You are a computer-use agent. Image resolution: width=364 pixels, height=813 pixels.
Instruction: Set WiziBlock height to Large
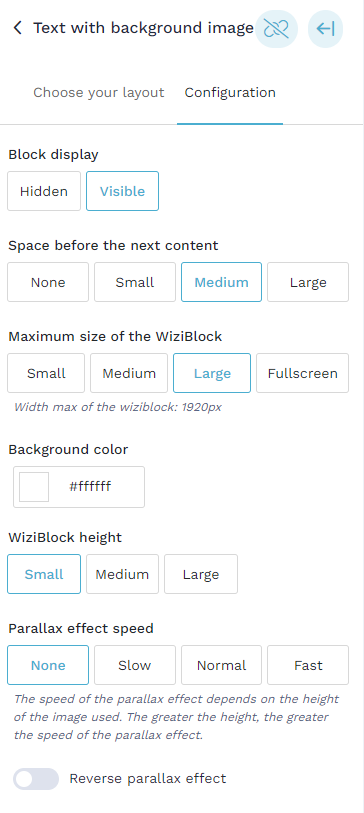click(x=201, y=574)
